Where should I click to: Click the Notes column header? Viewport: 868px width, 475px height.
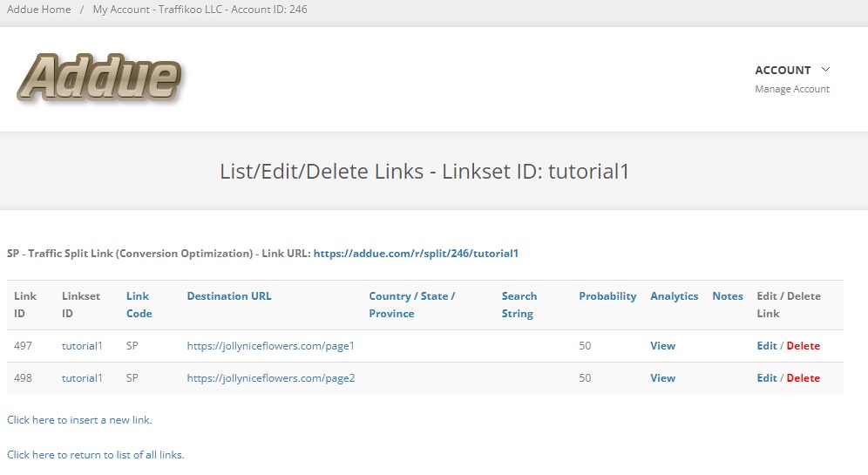click(x=728, y=296)
